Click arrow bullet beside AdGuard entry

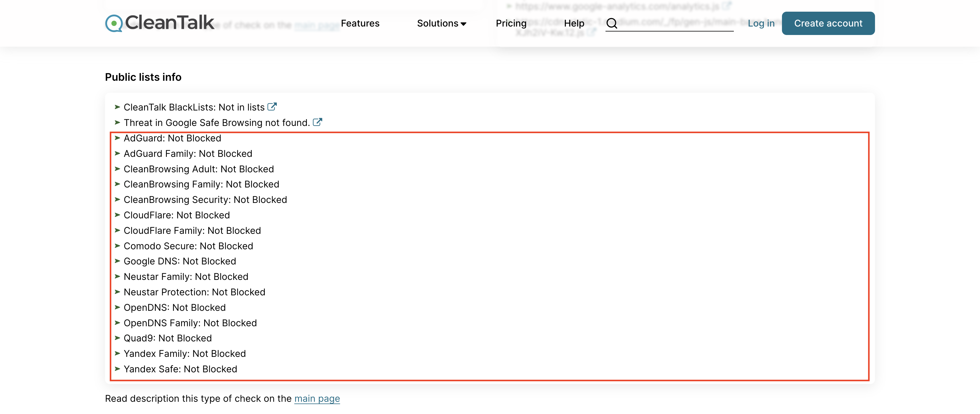point(117,138)
